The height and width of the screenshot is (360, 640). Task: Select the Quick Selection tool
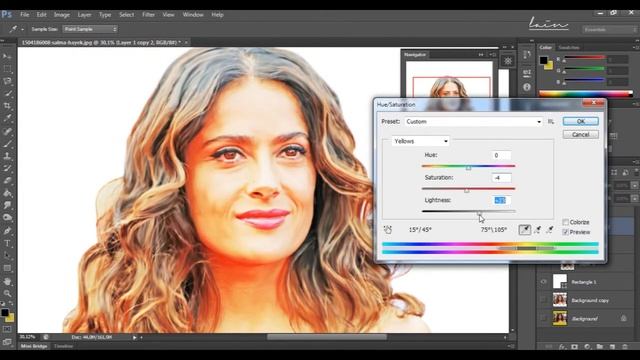7,93
